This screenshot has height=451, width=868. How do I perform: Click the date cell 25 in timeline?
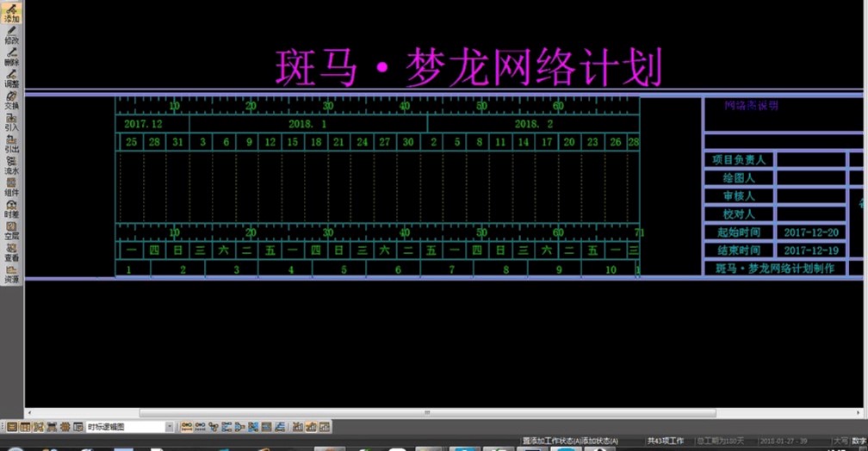pyautogui.click(x=131, y=142)
